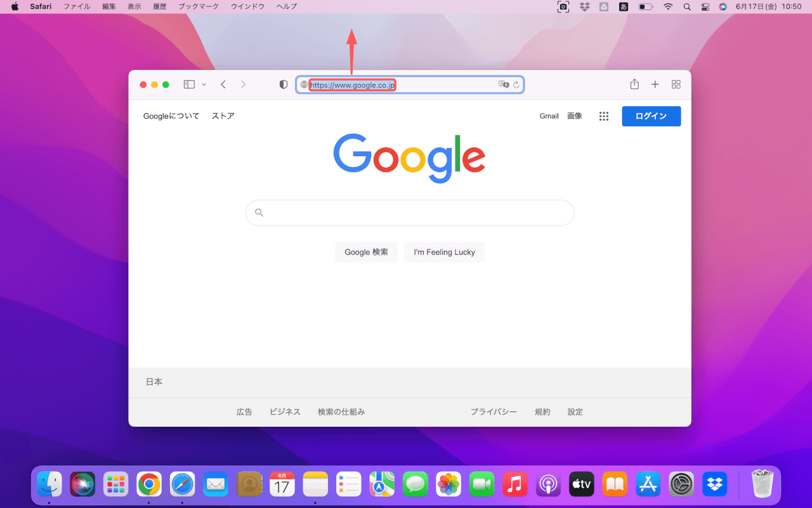Open Trash in the Dock
The height and width of the screenshot is (508, 812).
(x=762, y=484)
